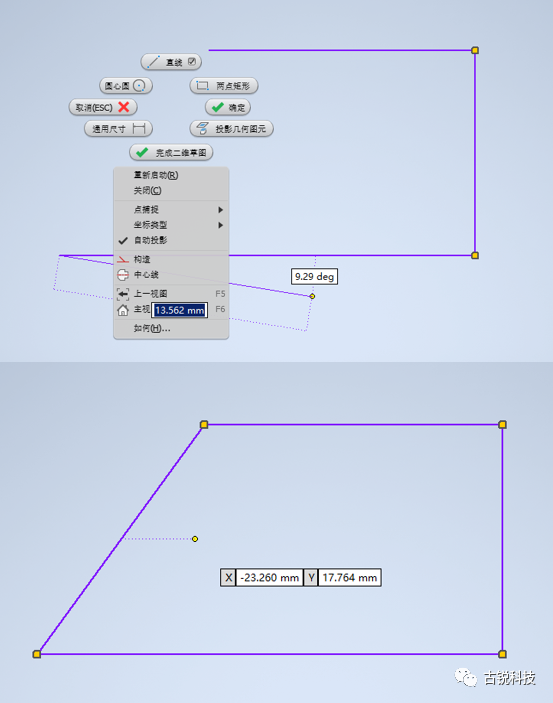The width and height of the screenshot is (553, 703).
Task: Click the yellow cursor point inside trapezoid
Action: pyautogui.click(x=195, y=539)
